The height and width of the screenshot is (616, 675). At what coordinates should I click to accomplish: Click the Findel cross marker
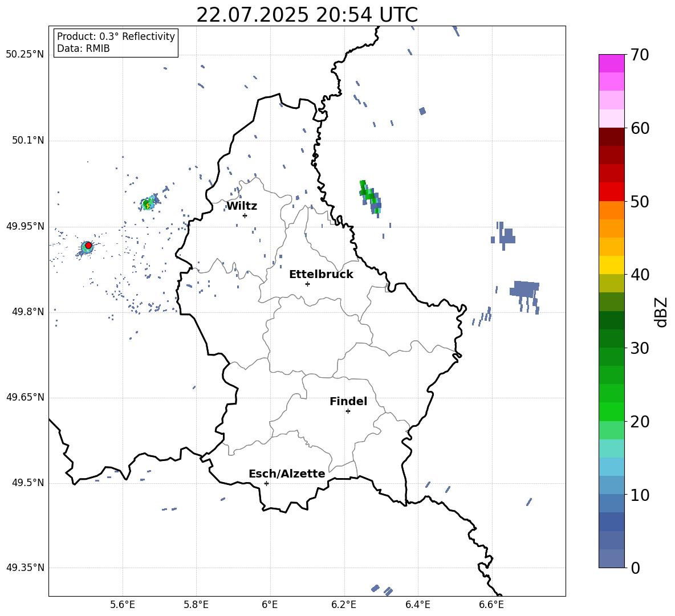click(348, 411)
